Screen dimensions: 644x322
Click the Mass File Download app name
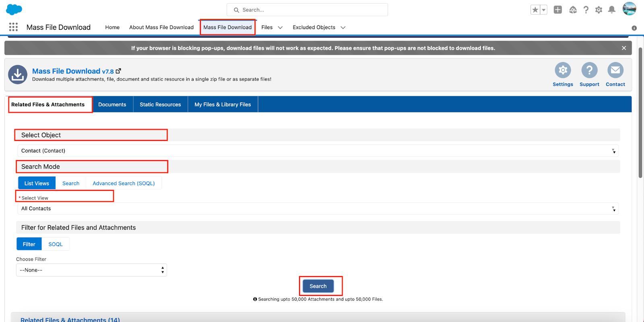tap(58, 27)
